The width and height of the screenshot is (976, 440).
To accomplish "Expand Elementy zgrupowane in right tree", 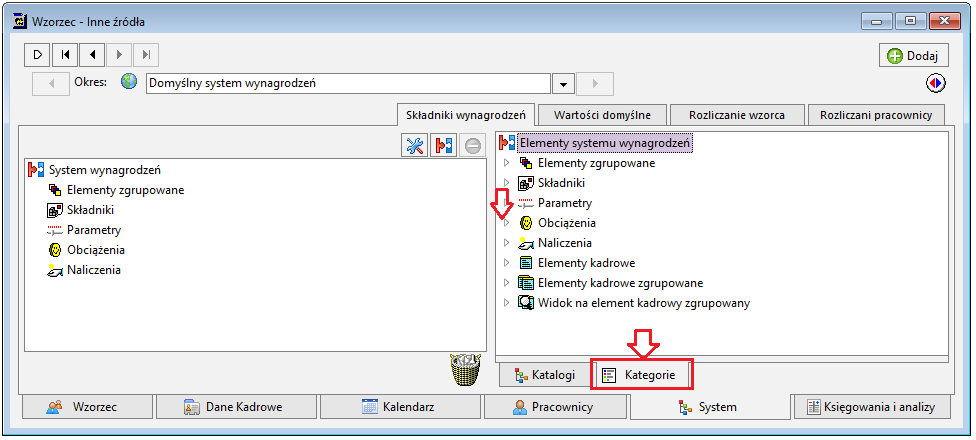I will click(506, 163).
